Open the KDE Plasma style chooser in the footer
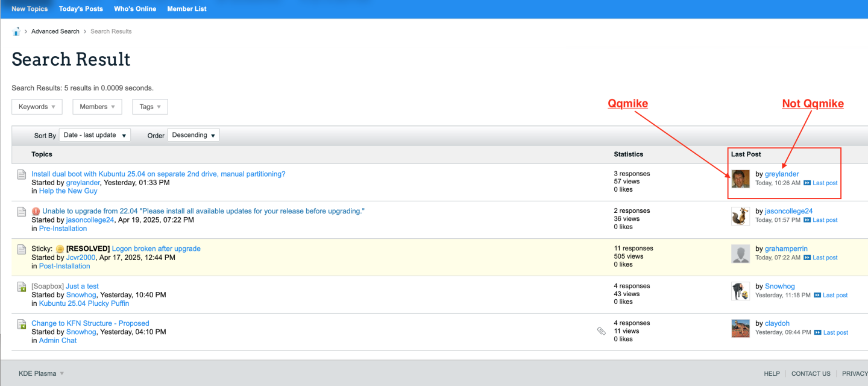This screenshot has width=868, height=386. 41,373
